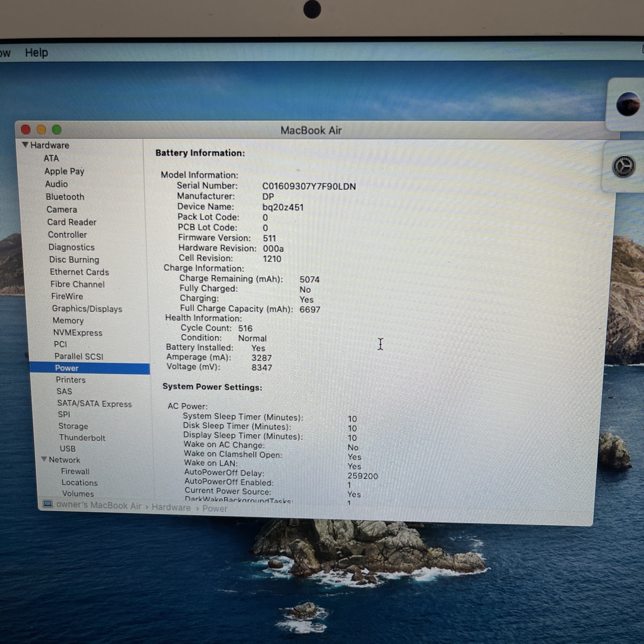Click the Cycle Count value 516

coord(245,328)
